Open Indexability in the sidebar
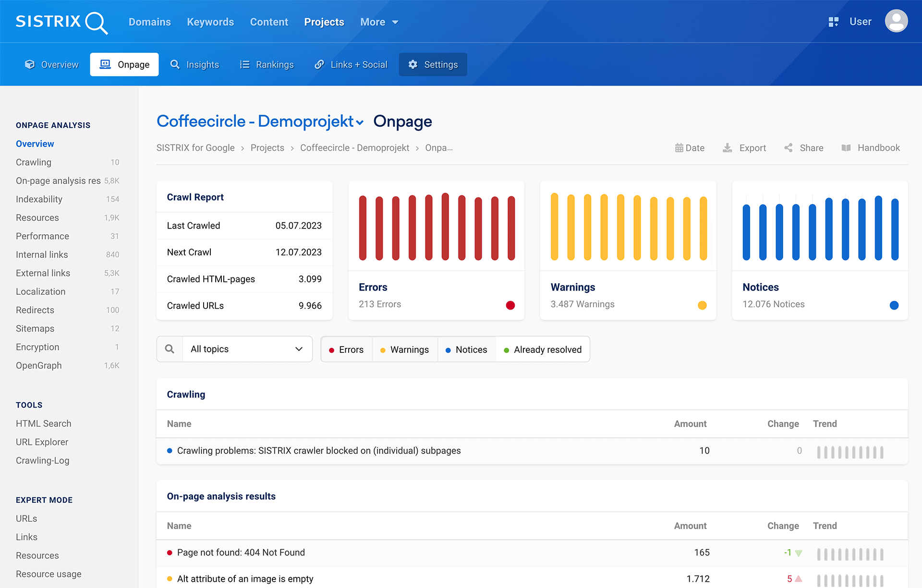 (67, 199)
